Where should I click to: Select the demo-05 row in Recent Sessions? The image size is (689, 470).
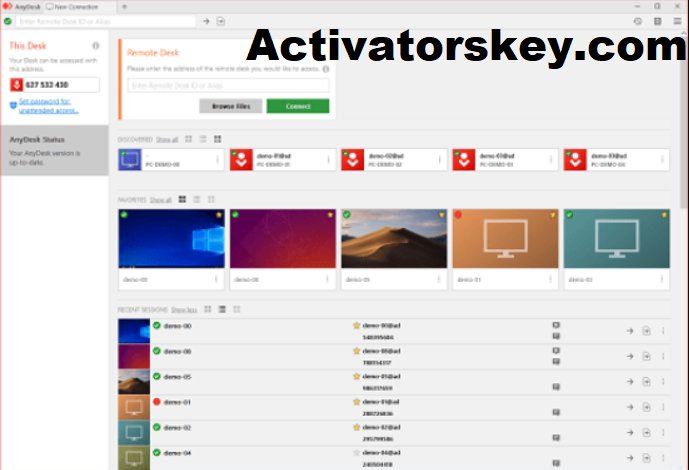pos(394,382)
